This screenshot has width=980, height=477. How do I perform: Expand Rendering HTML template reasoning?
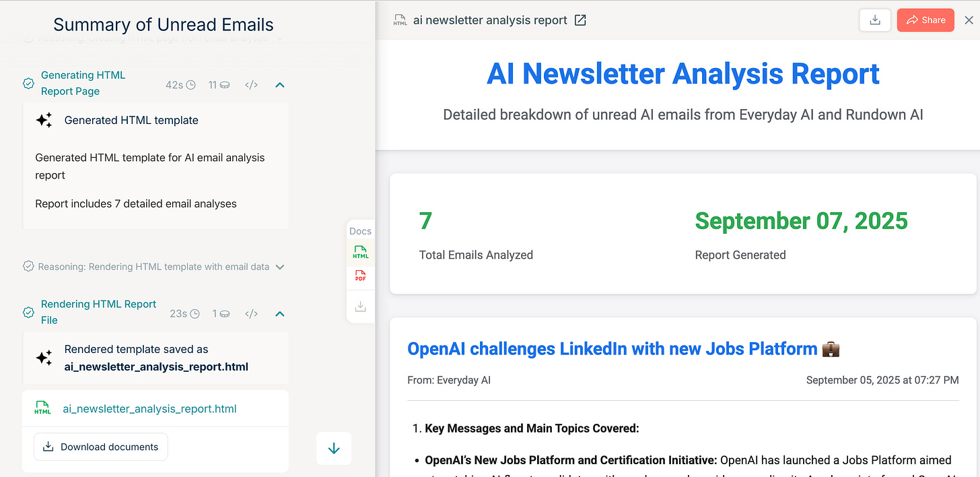click(280, 267)
